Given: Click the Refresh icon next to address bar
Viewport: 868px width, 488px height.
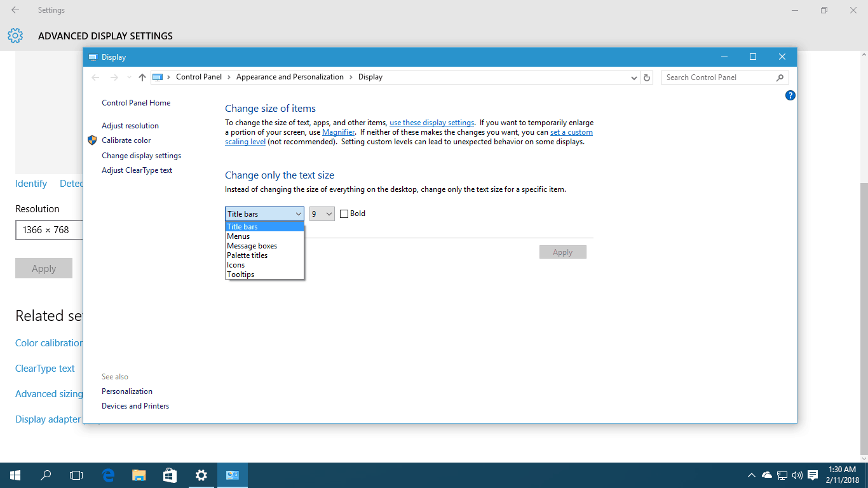Looking at the screenshot, I should (647, 77).
